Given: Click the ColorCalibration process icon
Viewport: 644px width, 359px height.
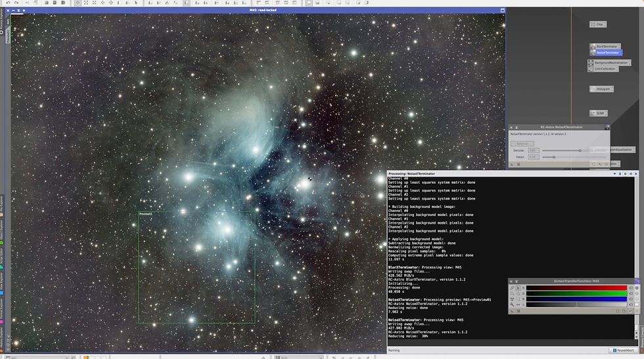Looking at the screenshot, I should pos(603,69).
